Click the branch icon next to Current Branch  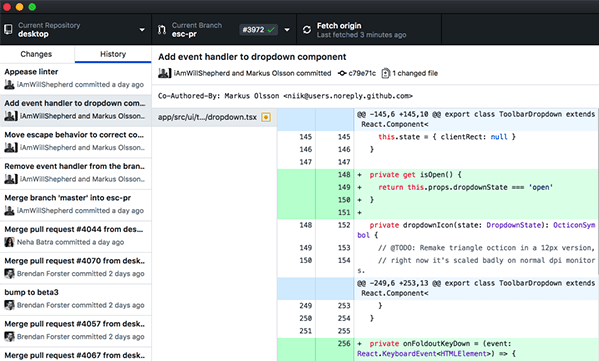tap(162, 29)
